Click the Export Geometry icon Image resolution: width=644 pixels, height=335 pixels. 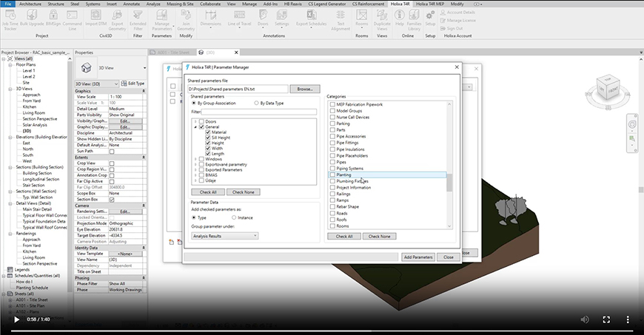117,20
